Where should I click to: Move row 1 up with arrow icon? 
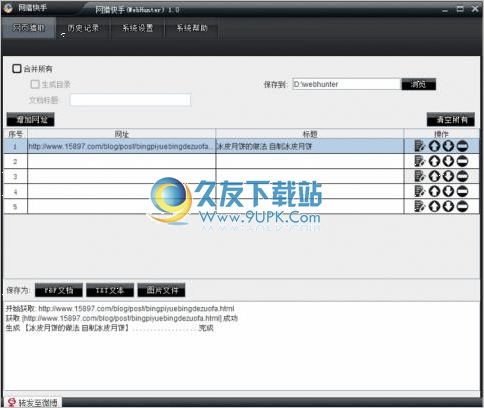coord(434,146)
